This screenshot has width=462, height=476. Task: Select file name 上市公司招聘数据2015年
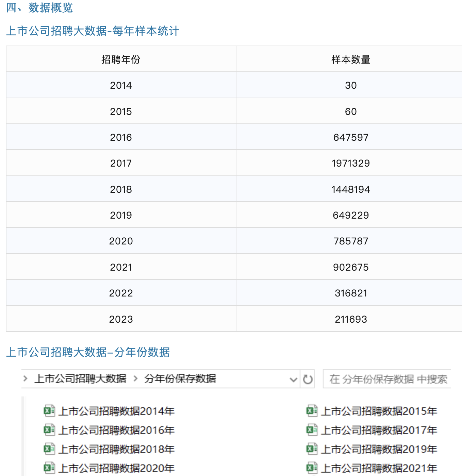(379, 411)
